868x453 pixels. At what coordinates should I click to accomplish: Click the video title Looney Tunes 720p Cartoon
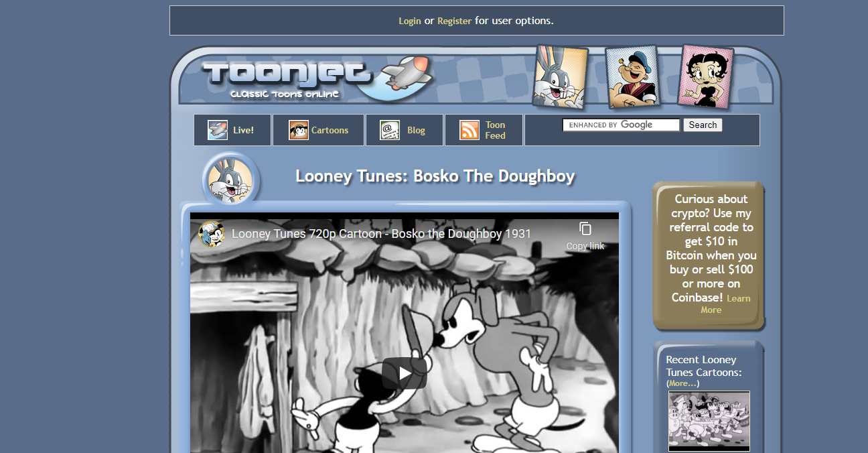381,234
